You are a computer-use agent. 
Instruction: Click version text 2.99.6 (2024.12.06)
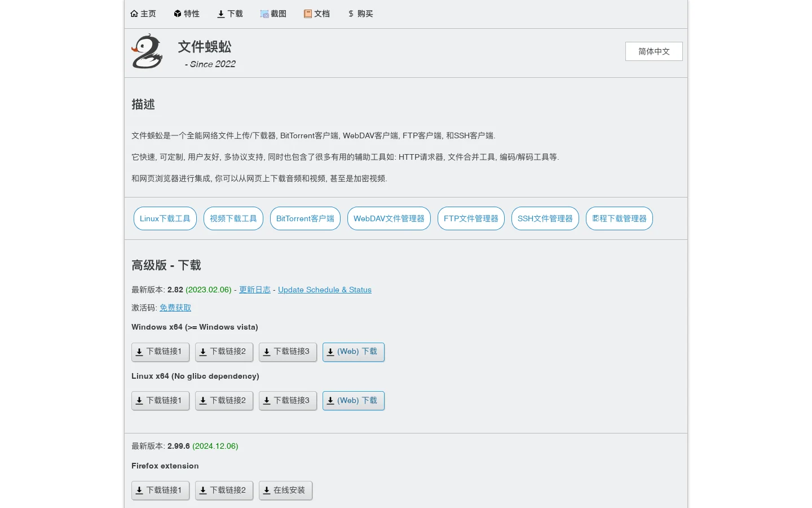(203, 446)
